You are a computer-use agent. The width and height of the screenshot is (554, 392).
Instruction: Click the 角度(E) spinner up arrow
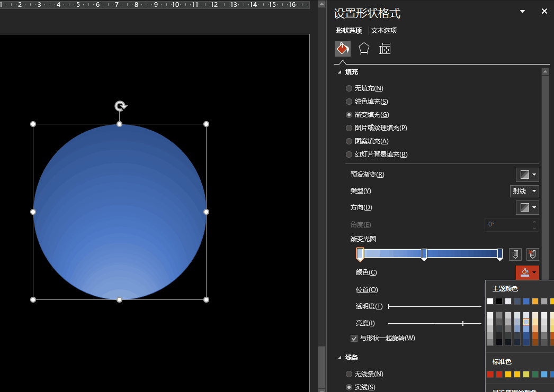(534, 222)
